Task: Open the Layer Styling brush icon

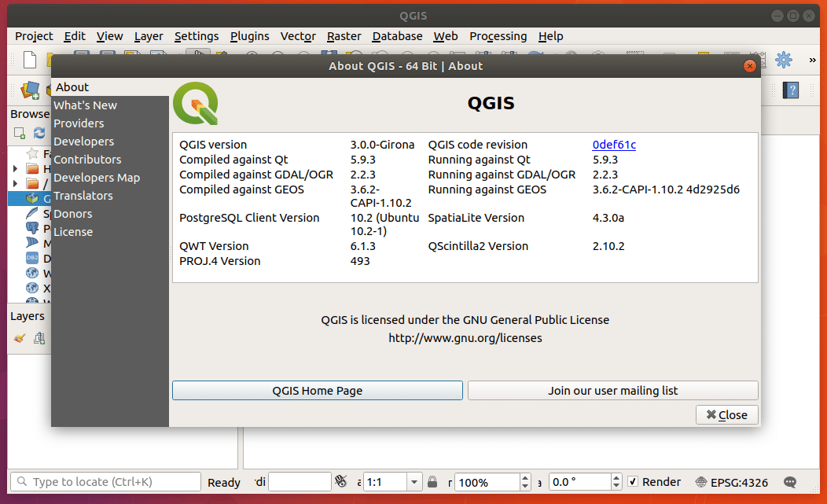Action: click(20, 338)
